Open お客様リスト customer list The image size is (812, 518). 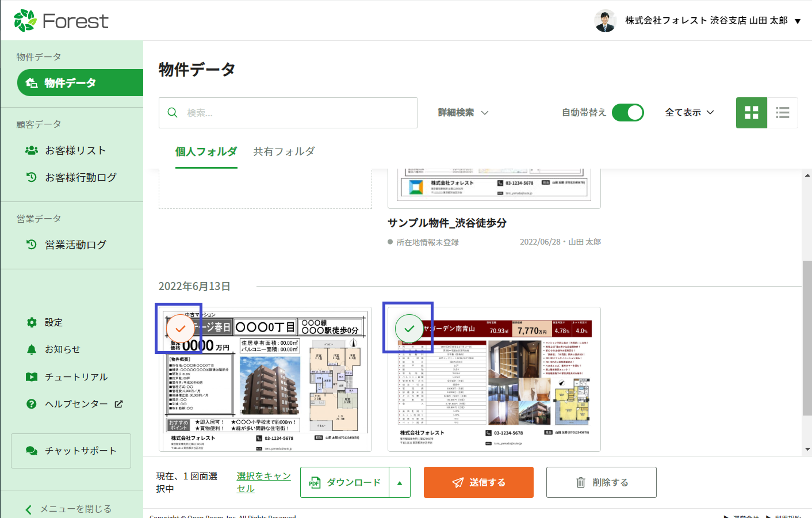(75, 150)
